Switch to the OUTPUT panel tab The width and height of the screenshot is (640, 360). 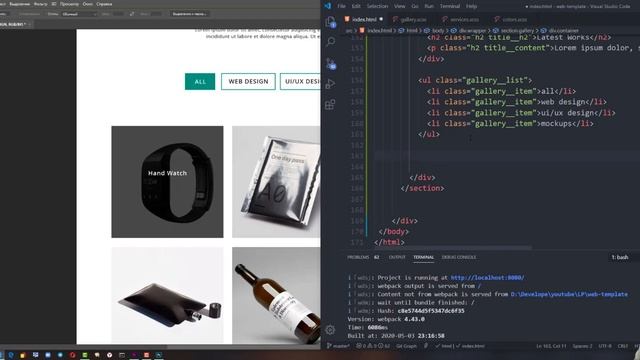coord(397,257)
